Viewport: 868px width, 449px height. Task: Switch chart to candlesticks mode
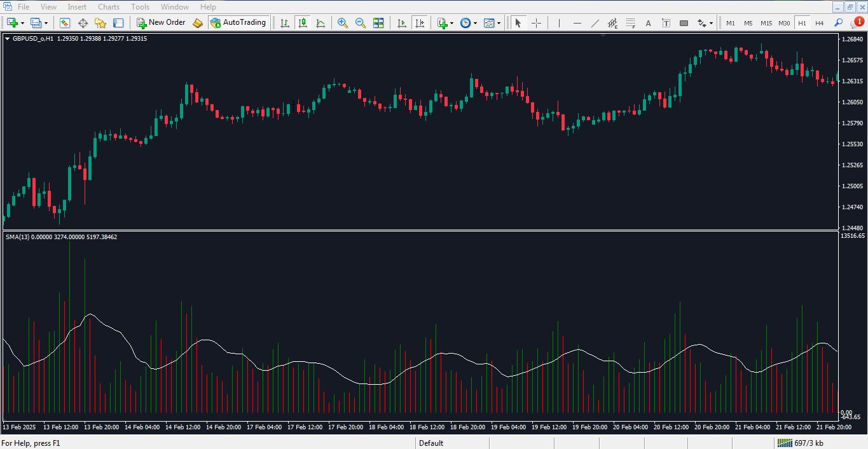tap(303, 23)
